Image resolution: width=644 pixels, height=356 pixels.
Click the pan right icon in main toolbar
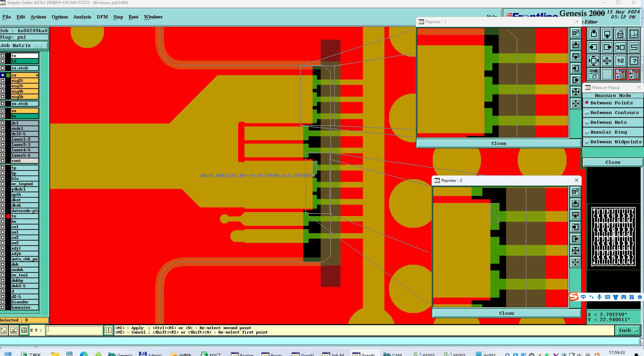[607, 47]
